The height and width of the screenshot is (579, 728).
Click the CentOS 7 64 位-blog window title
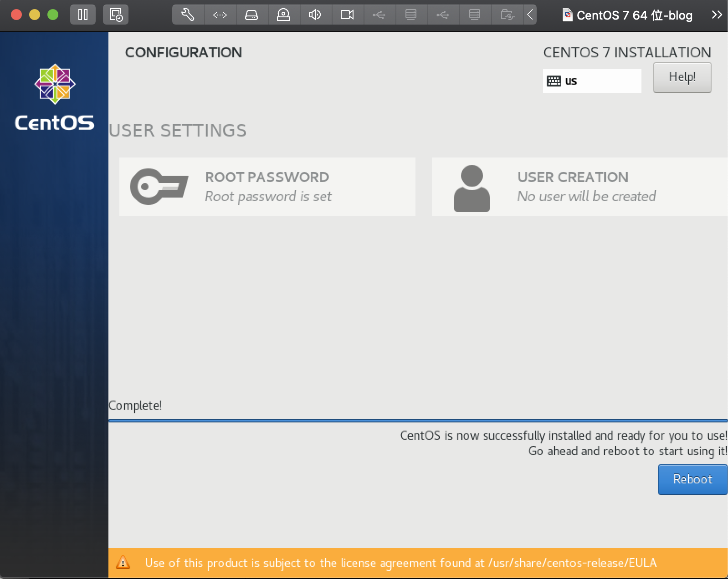pos(634,15)
